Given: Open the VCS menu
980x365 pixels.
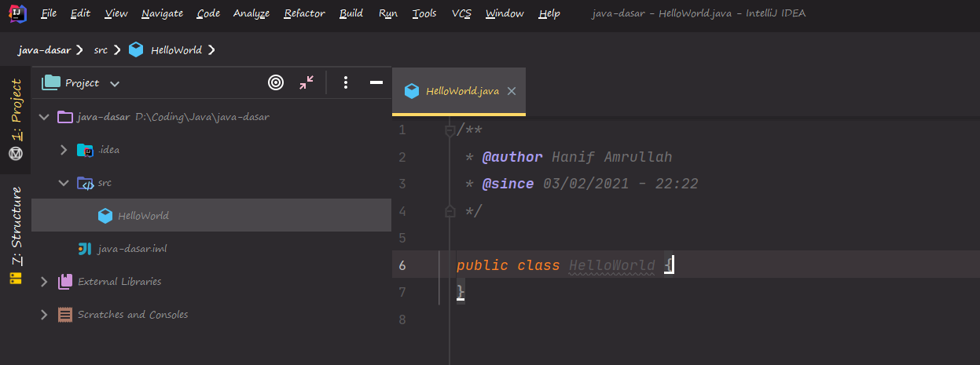Looking at the screenshot, I should [461, 13].
